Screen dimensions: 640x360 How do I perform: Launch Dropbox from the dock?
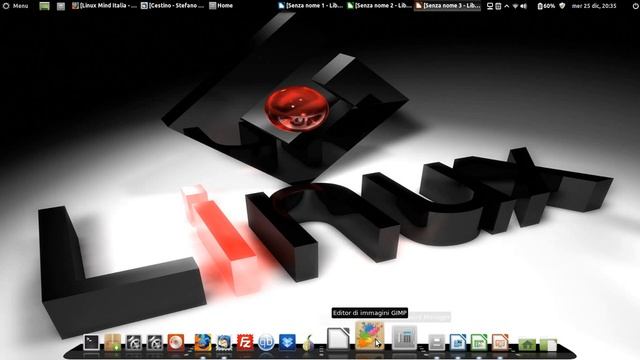[287, 342]
